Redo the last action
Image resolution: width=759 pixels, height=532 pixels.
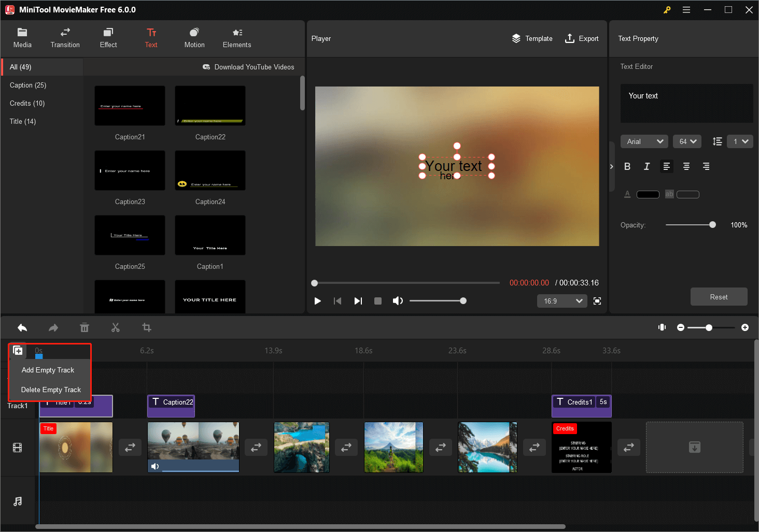pyautogui.click(x=53, y=327)
